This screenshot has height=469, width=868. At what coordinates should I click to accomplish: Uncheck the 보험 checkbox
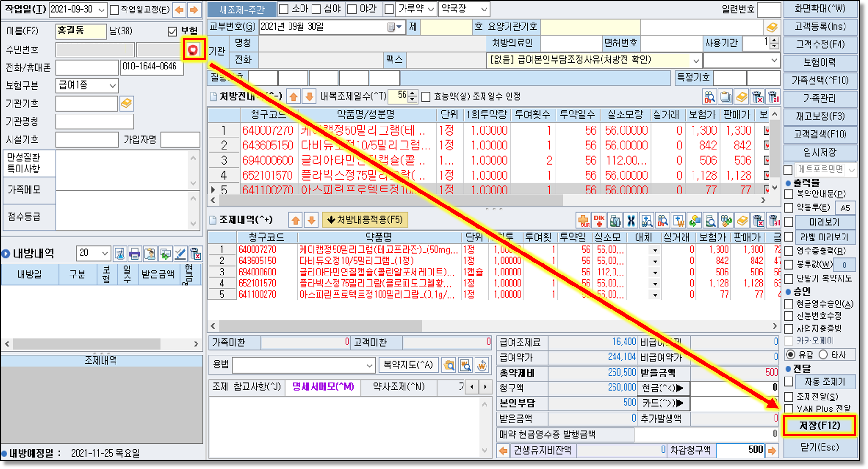pos(173,32)
